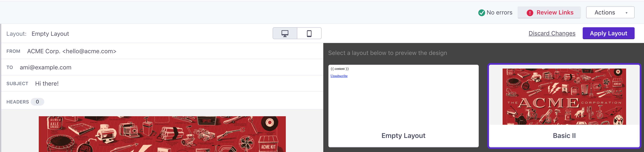Click the {{ content }} placeholder text
This screenshot has height=152, width=644.
(x=339, y=69)
